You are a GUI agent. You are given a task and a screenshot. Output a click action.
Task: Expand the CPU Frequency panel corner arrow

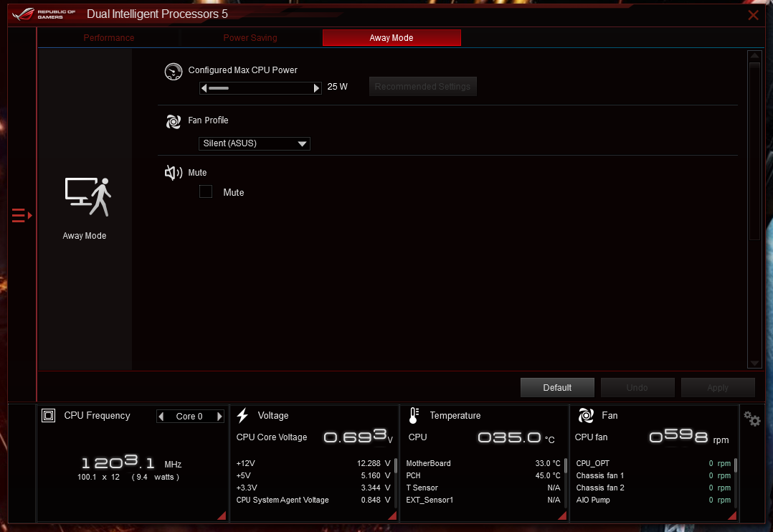pyautogui.click(x=222, y=516)
